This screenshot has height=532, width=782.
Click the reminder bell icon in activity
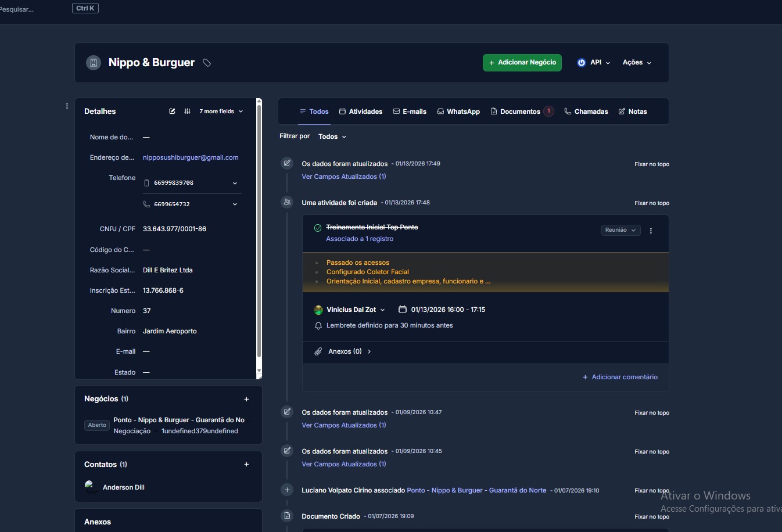(x=318, y=326)
